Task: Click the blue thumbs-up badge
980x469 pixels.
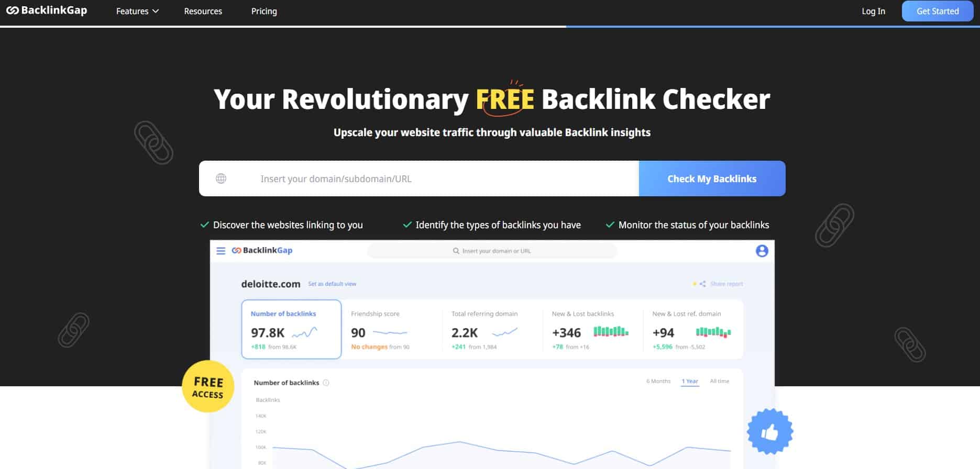Action: pos(769,432)
